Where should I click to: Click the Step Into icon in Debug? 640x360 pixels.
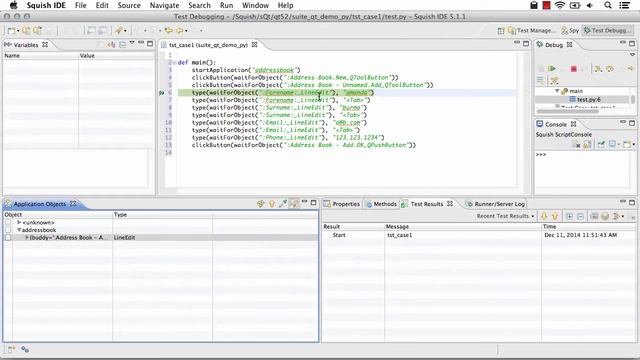599,69
